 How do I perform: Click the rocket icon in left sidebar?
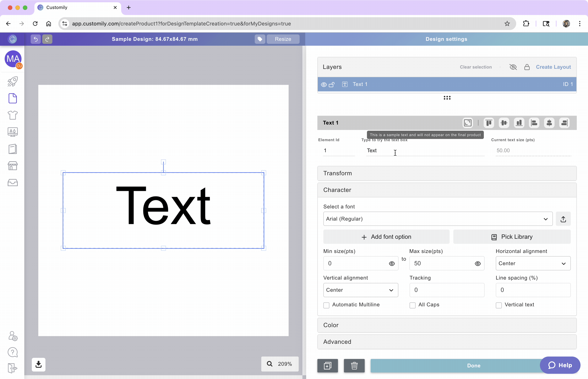[13, 81]
